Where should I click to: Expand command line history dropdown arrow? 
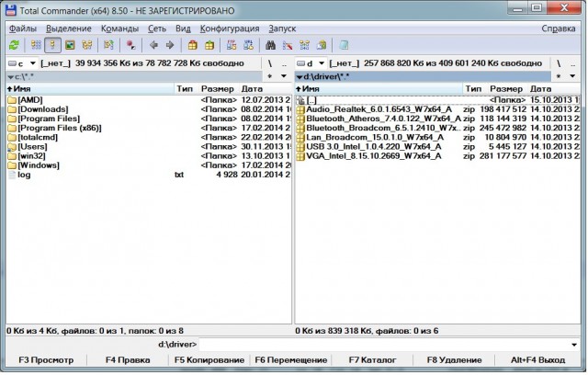[x=574, y=345]
